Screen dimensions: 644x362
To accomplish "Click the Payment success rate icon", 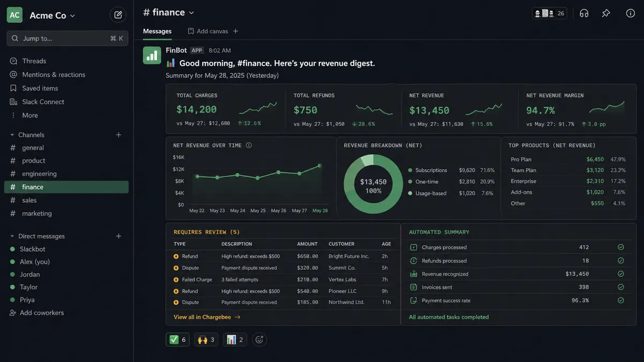I will (x=413, y=300).
